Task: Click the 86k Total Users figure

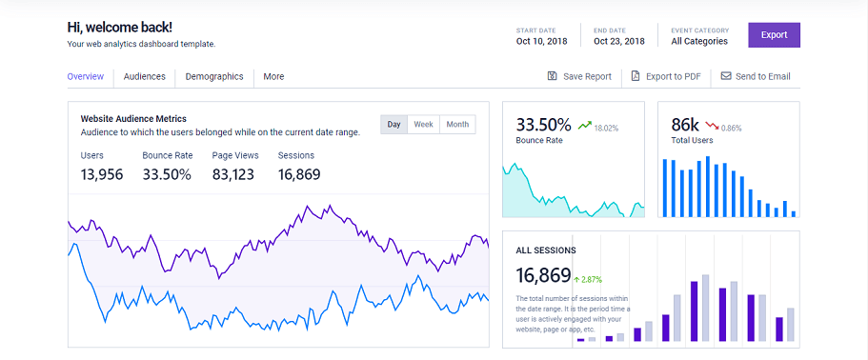Action: pos(686,124)
